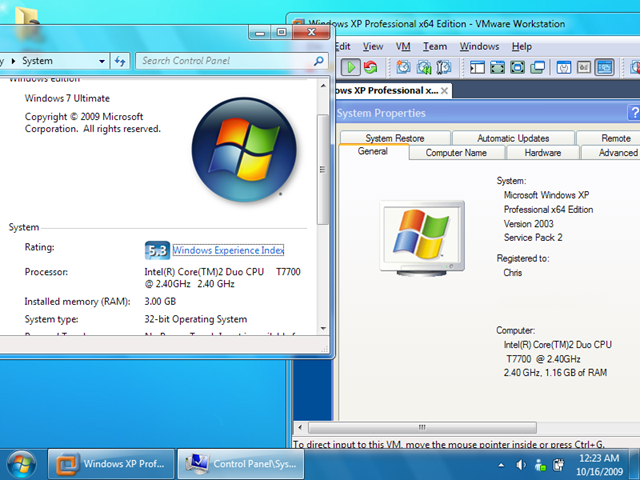
Task: Click the taskbar clock 12:23 AM
Action: [x=599, y=458]
